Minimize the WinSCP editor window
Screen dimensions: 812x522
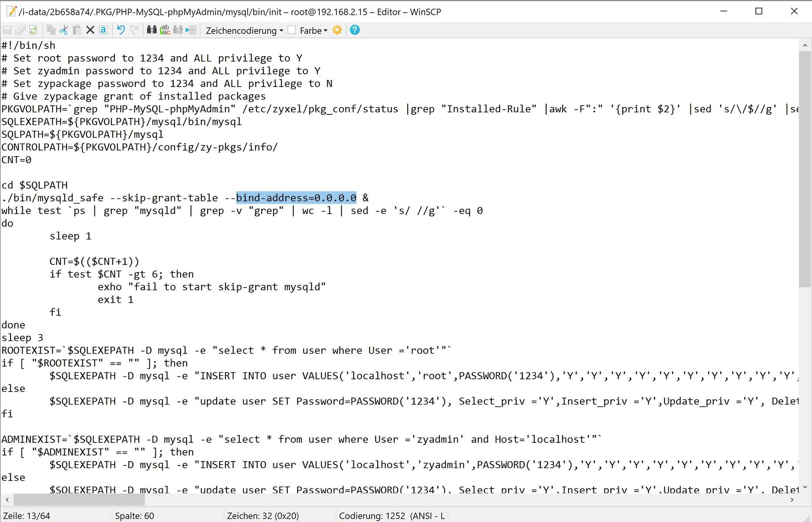point(724,11)
